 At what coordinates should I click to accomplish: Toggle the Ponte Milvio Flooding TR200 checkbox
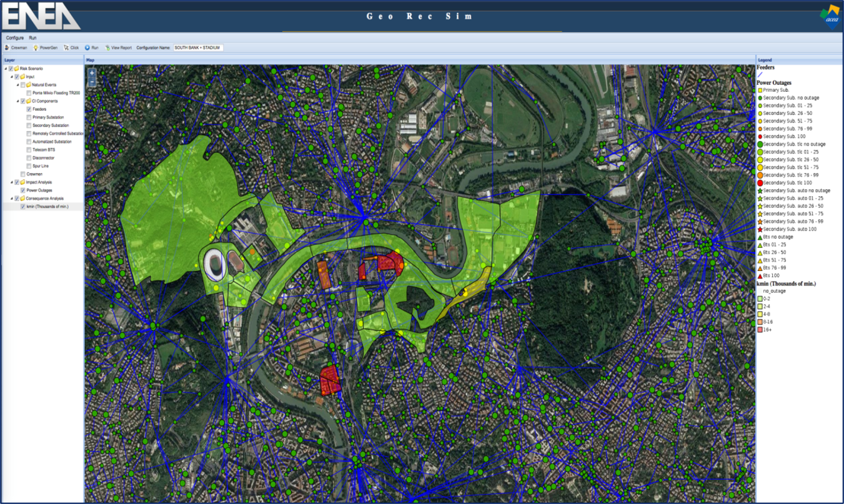[x=29, y=93]
